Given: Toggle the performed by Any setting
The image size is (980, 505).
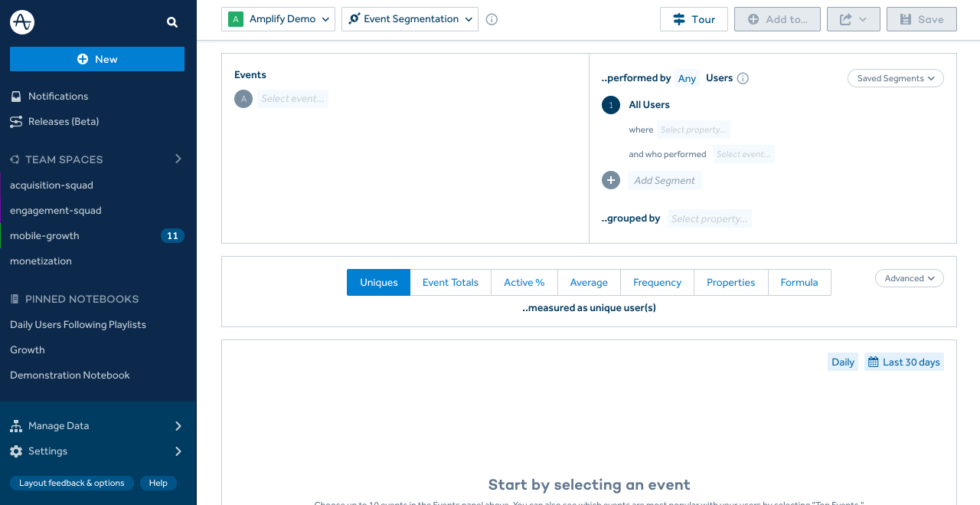Looking at the screenshot, I should pos(687,78).
